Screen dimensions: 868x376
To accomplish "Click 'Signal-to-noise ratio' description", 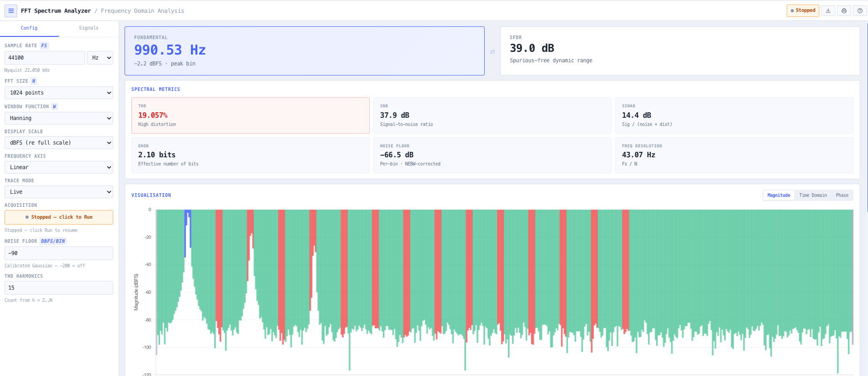I will pyautogui.click(x=406, y=125).
